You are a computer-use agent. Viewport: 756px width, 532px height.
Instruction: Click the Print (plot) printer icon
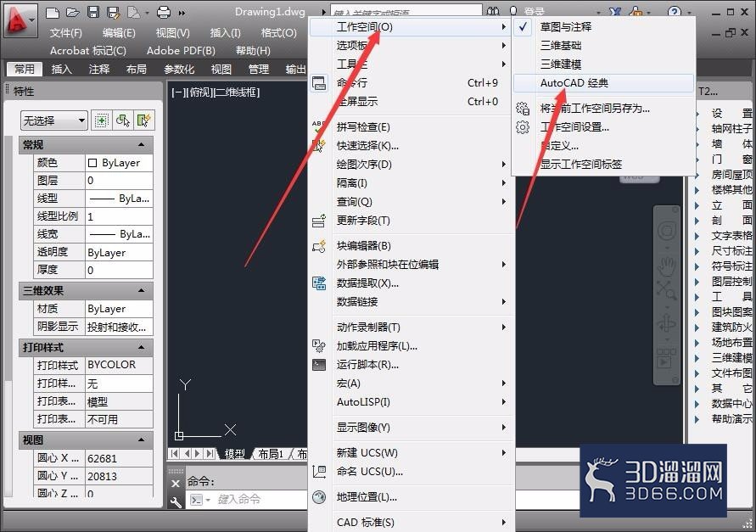164,13
